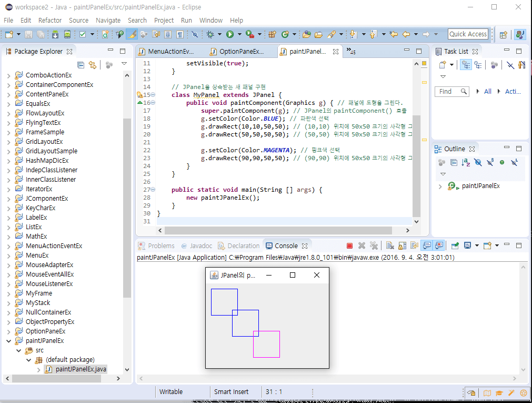The height and width of the screenshot is (403, 532).
Task: Pin the Console view
Action: 453,245
